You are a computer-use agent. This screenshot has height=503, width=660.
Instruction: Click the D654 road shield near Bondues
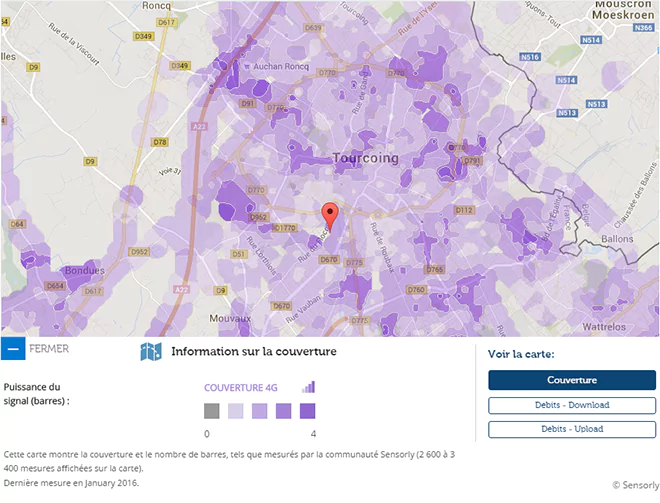(55, 286)
